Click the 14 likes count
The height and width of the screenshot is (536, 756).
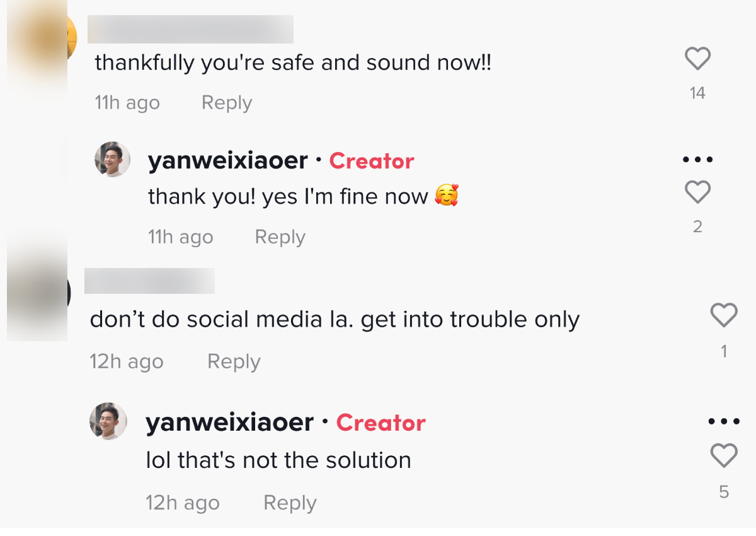tap(697, 93)
